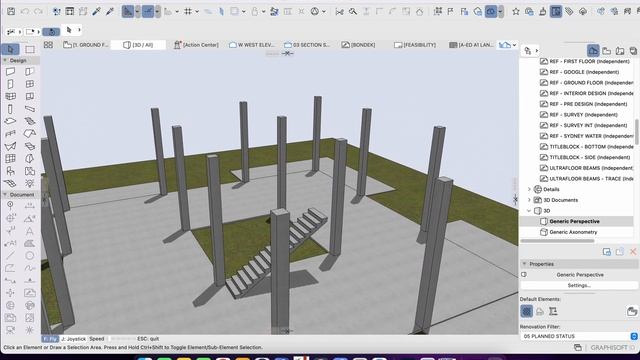Image resolution: width=640 pixels, height=360 pixels.
Task: Expand the Details folder in Navigator
Action: tap(529, 189)
